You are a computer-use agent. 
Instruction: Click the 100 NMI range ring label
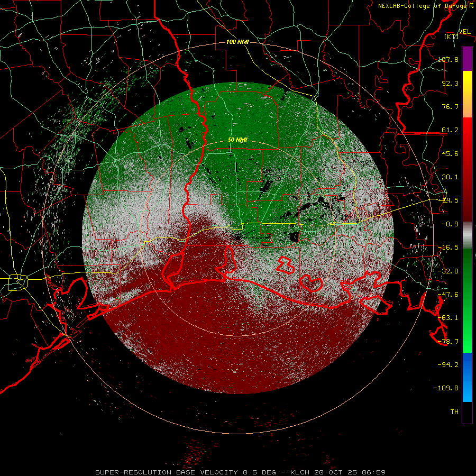pos(237,42)
